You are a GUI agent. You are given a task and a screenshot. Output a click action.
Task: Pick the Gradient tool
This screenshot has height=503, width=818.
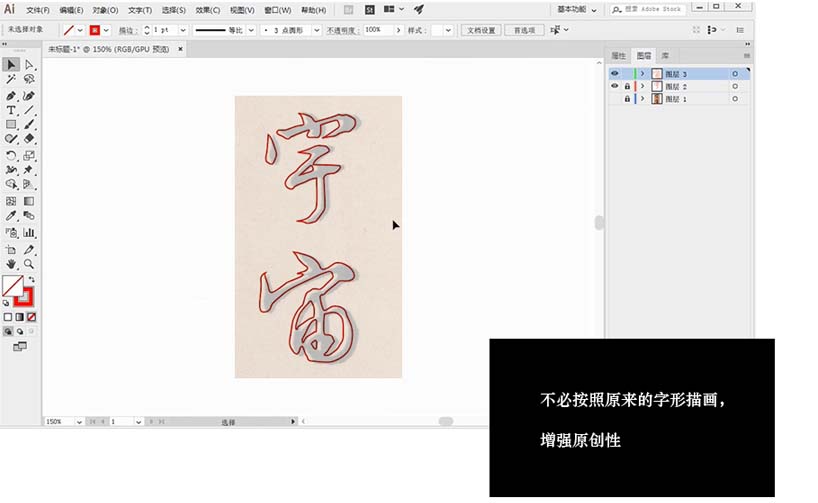(29, 201)
